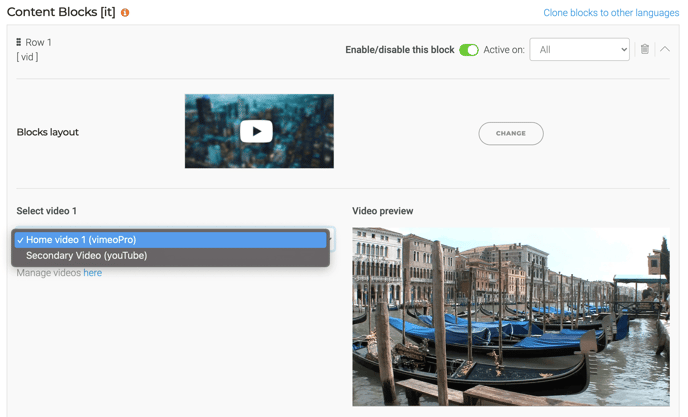Click the orange info icon beside Content Blocks
The width and height of the screenshot is (688, 417).
tap(125, 13)
